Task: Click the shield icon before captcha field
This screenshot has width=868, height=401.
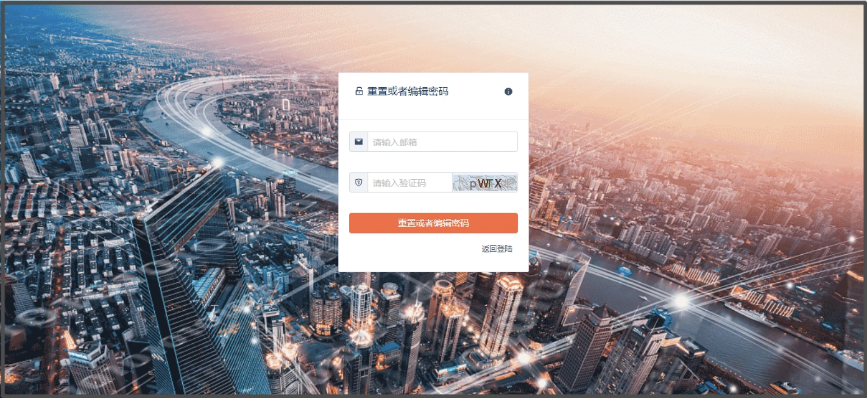Action: point(359,183)
